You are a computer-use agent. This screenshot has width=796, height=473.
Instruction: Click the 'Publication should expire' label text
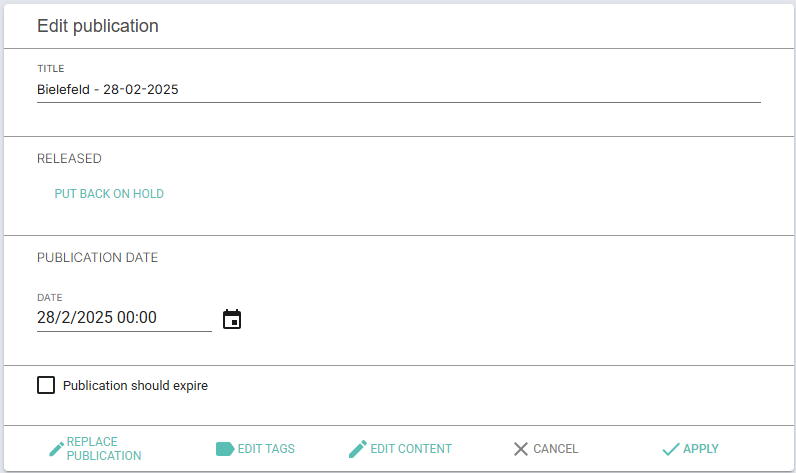tap(135, 386)
